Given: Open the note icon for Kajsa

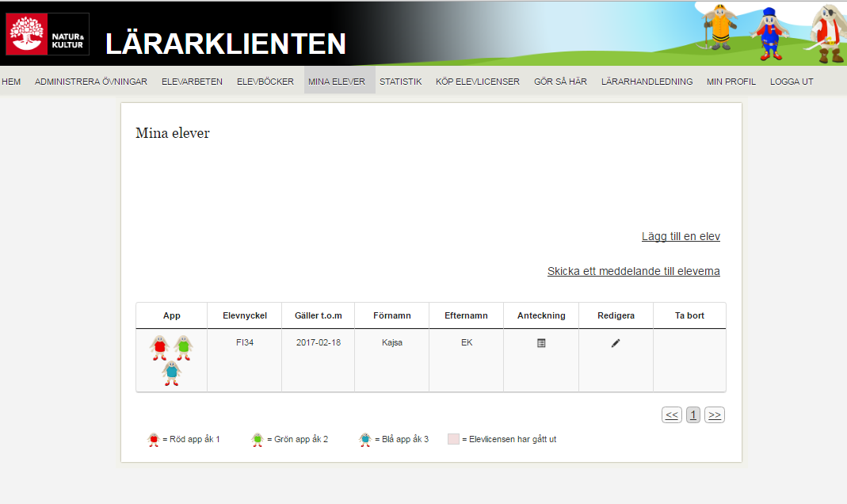Looking at the screenshot, I should [x=541, y=343].
